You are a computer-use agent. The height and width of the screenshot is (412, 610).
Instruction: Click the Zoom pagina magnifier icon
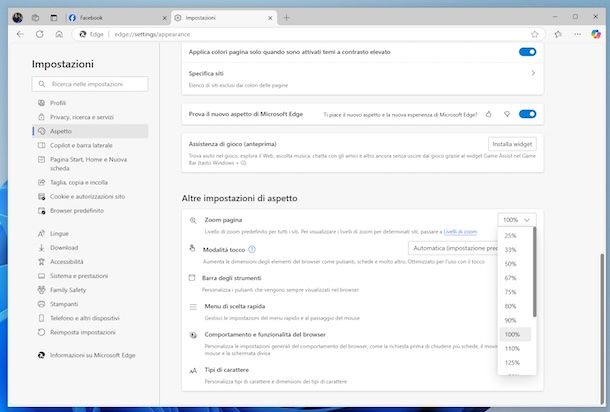tap(193, 220)
